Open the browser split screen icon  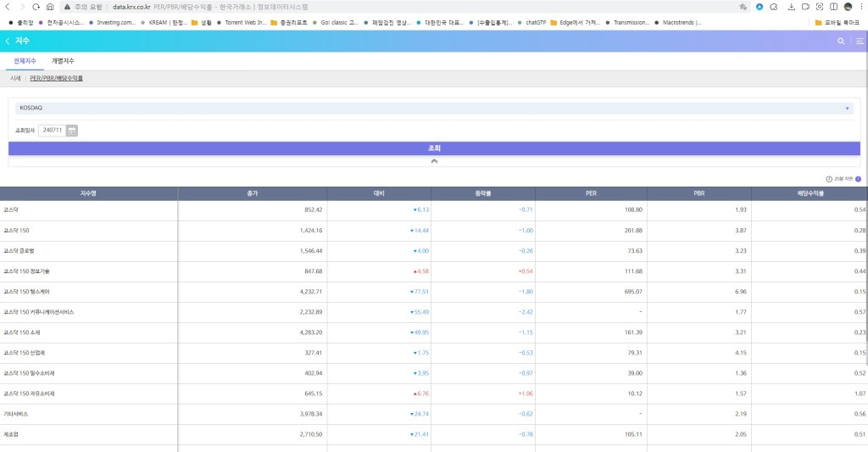pyautogui.click(x=833, y=7)
